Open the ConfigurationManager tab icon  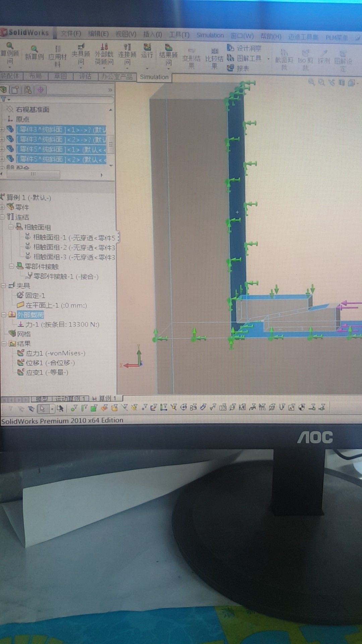point(28,90)
